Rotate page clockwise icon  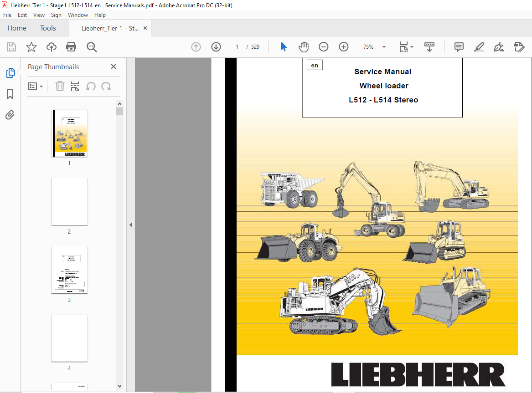(106, 87)
